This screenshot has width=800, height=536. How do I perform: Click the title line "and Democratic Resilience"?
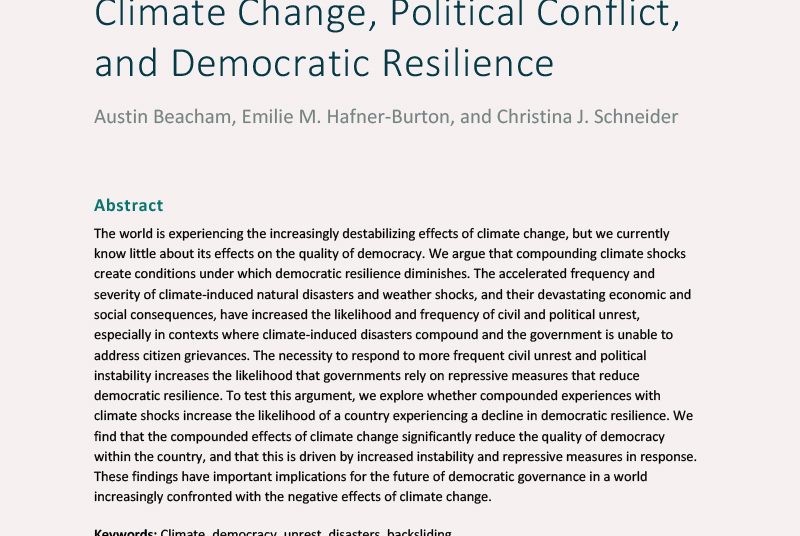(324, 62)
